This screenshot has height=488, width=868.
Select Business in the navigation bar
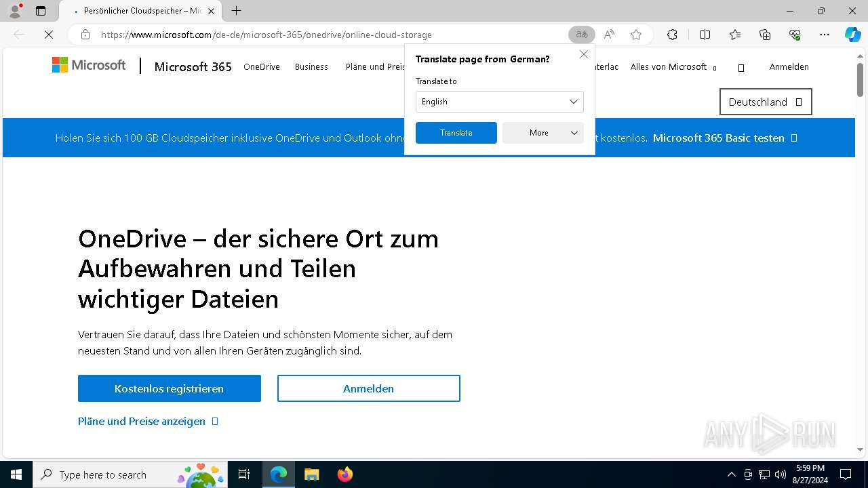click(311, 66)
